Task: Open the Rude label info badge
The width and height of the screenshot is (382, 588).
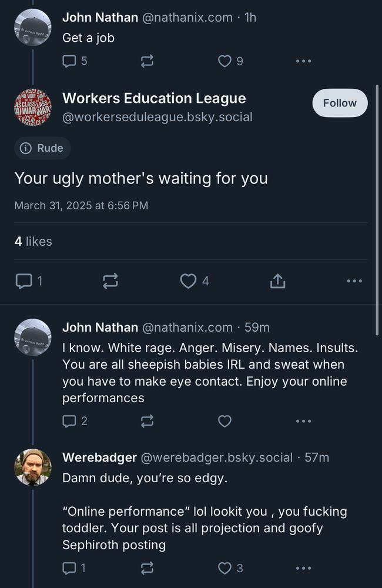Action: [42, 148]
